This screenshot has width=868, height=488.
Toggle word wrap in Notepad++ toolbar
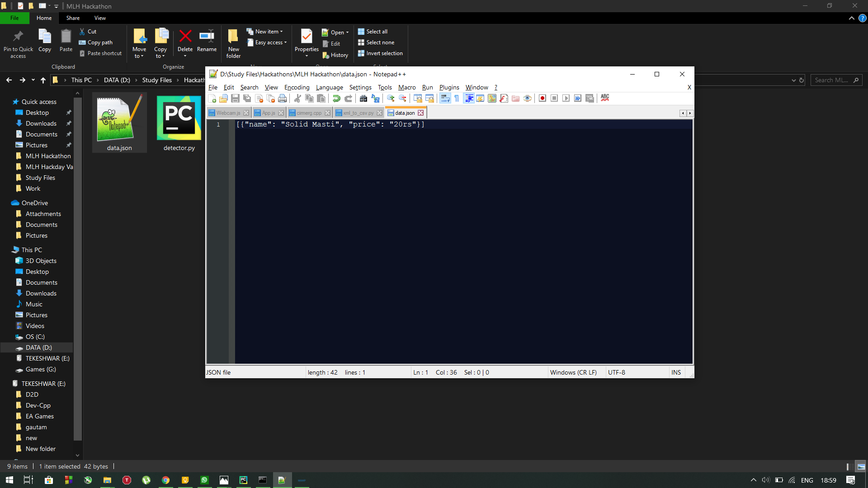click(445, 99)
